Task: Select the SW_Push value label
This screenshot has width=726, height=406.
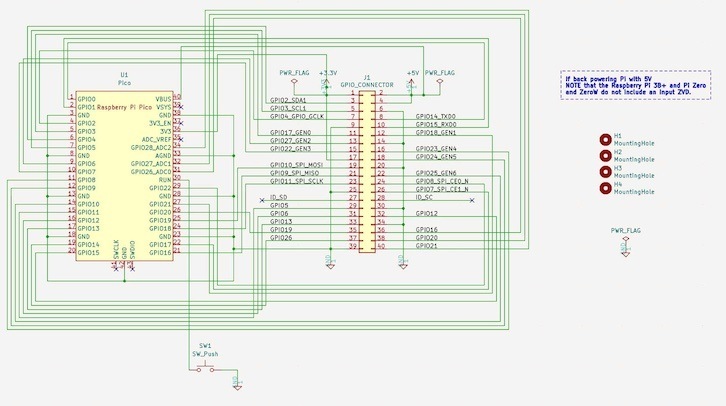Action: click(x=205, y=354)
